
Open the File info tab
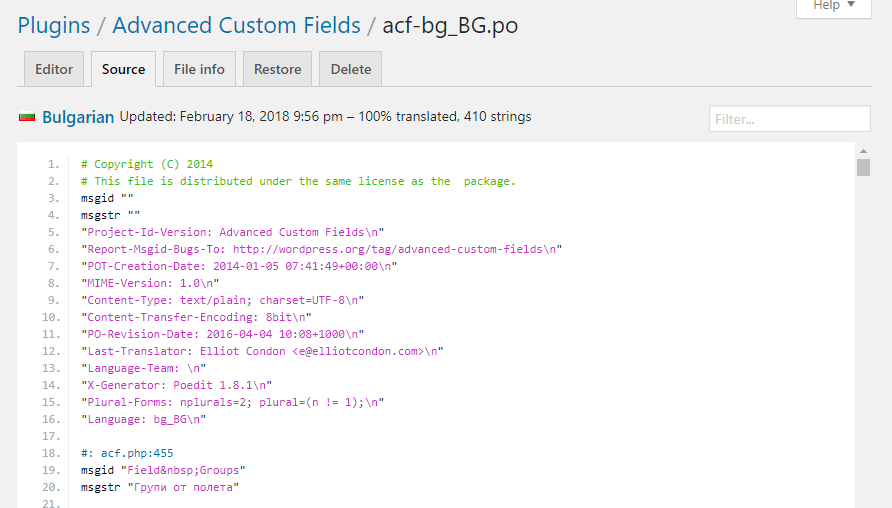pos(199,69)
